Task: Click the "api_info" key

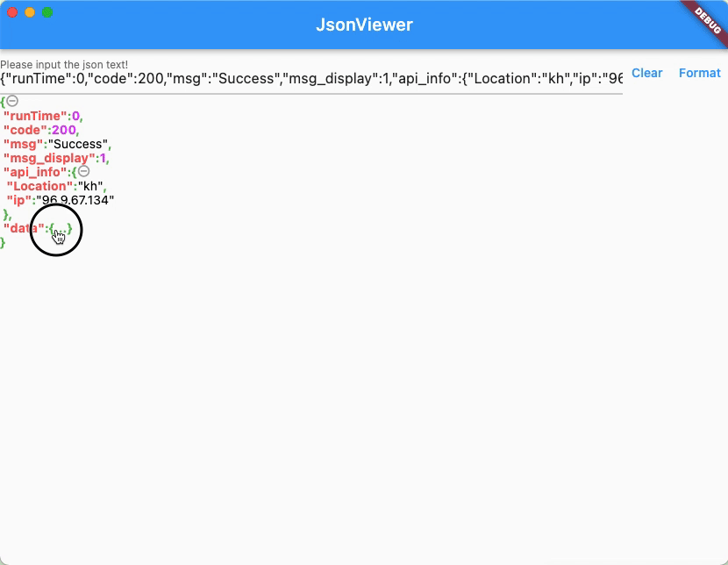Action: (35, 172)
